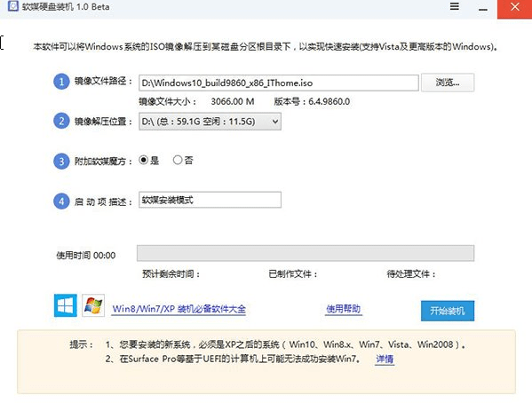This screenshot has height=403, width=532.
Task: Minimize the 软媒硬盘装机 window
Action: click(483, 9)
